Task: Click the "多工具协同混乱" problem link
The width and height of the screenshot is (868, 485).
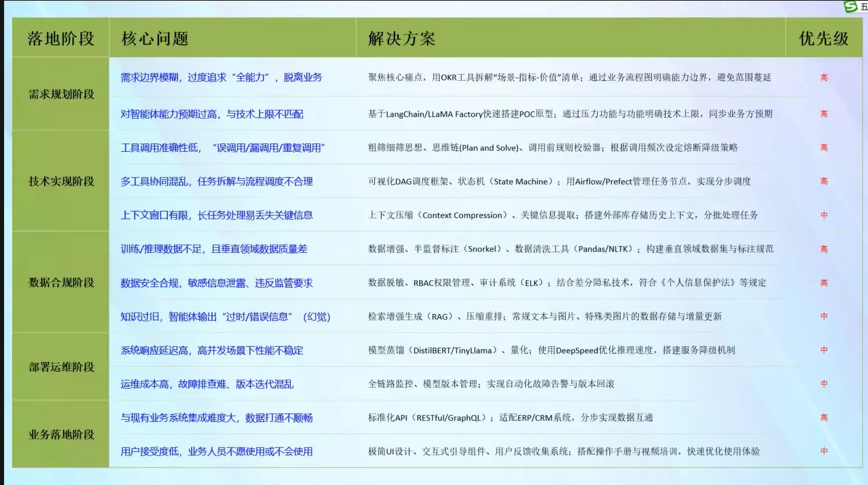Action: [x=217, y=181]
